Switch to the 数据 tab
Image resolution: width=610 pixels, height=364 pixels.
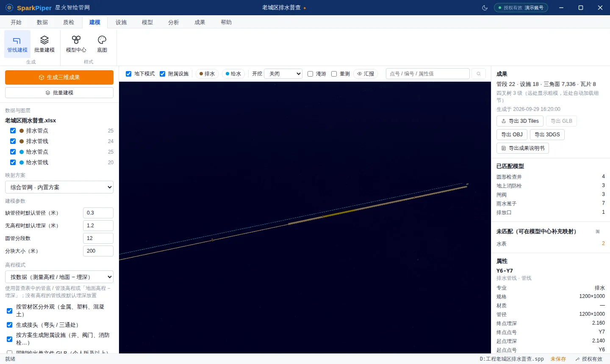coord(42,22)
